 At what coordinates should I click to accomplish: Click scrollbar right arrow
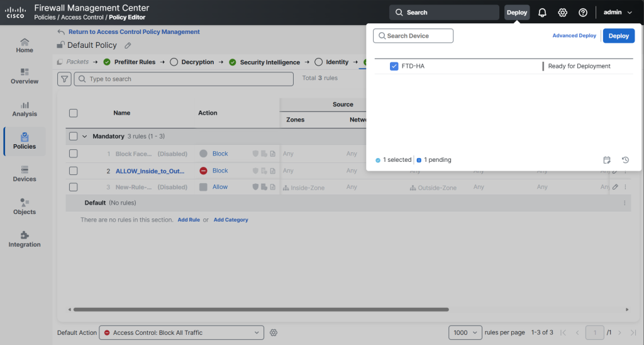click(627, 310)
